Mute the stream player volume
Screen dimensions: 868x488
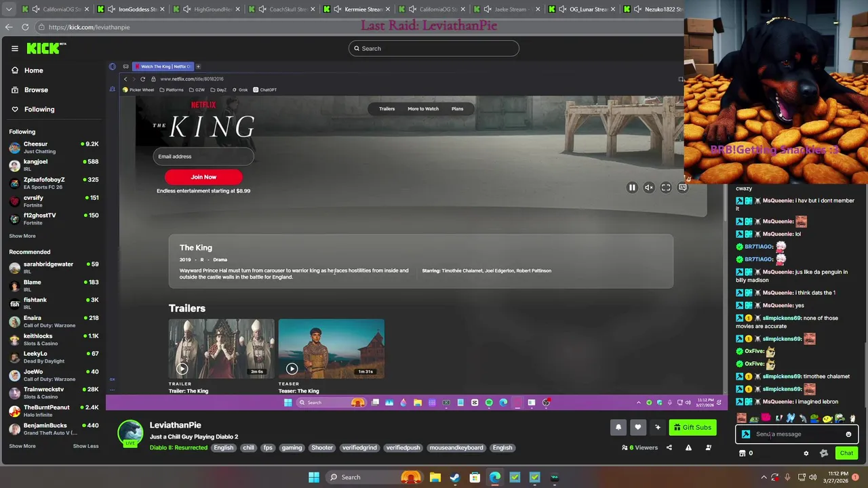click(x=649, y=188)
